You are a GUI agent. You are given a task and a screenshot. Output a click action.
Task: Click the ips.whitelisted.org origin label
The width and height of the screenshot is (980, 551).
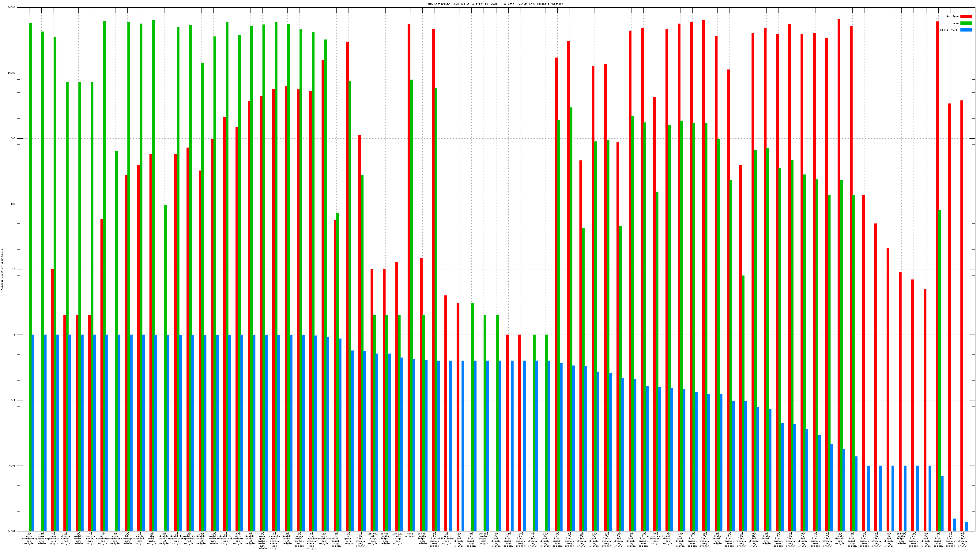(447, 539)
